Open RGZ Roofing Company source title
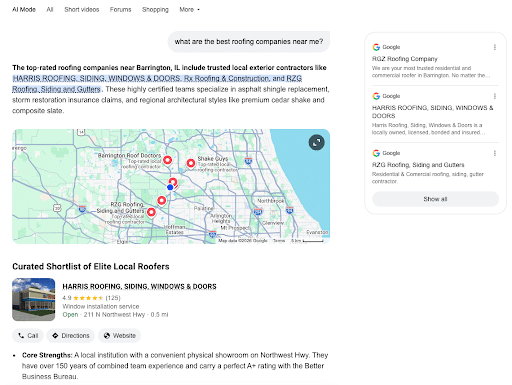This screenshot has height=385, width=512. (x=405, y=59)
